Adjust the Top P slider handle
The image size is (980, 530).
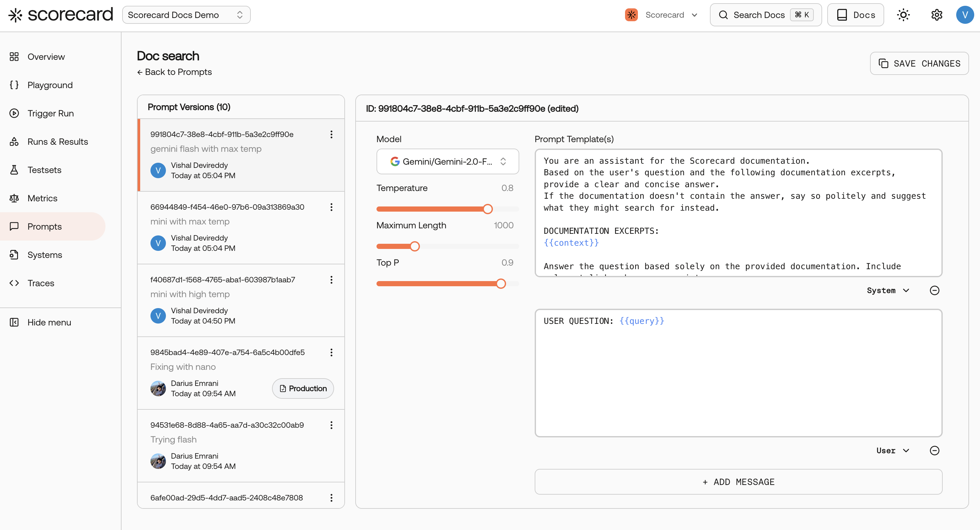coord(501,283)
